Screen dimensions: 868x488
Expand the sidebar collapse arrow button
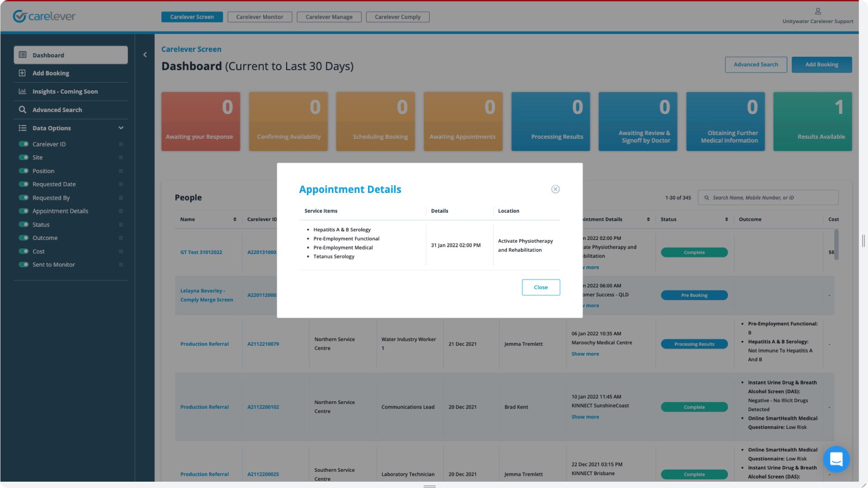point(145,54)
